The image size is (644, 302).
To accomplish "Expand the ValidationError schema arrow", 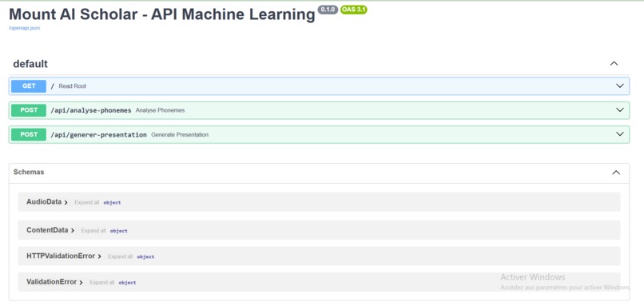I will tap(81, 282).
